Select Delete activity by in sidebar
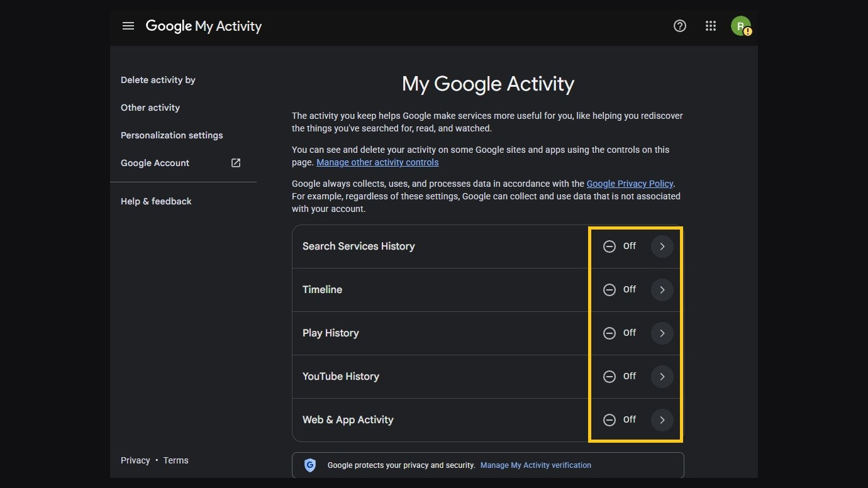Screen dimensions: 868x488 (158, 80)
